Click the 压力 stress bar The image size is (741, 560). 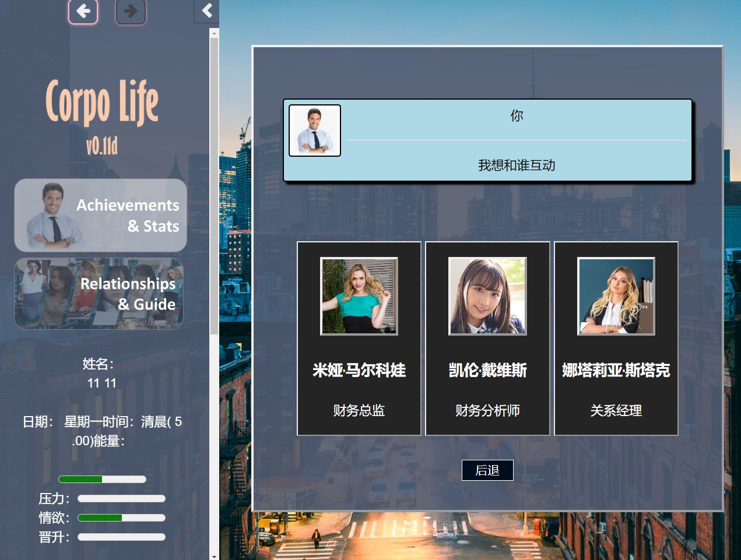121,498
